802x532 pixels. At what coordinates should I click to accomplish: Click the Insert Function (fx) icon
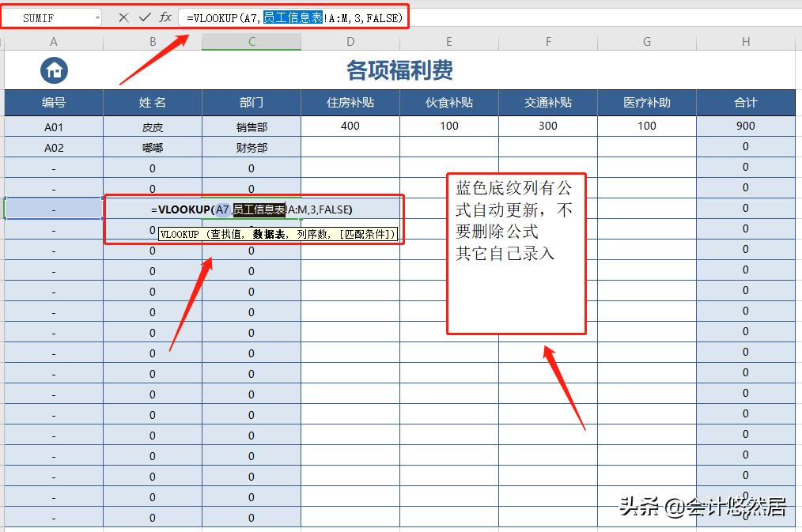click(x=166, y=17)
